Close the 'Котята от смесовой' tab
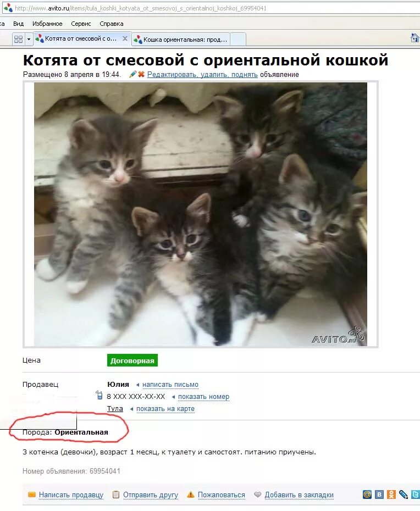Viewport: 420px width, 511px height. pos(125,38)
